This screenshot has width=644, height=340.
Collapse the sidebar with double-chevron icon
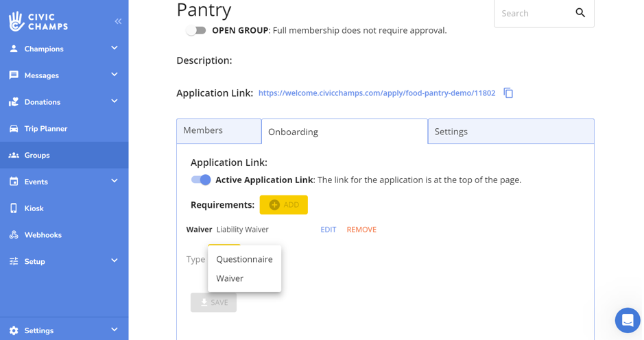tap(118, 21)
